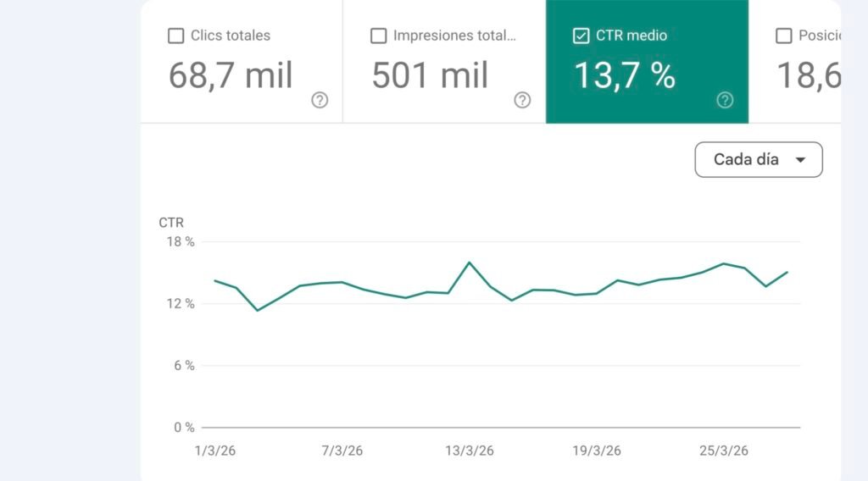The image size is (868, 481).
Task: Click the CTR axis title
Action: (x=171, y=223)
